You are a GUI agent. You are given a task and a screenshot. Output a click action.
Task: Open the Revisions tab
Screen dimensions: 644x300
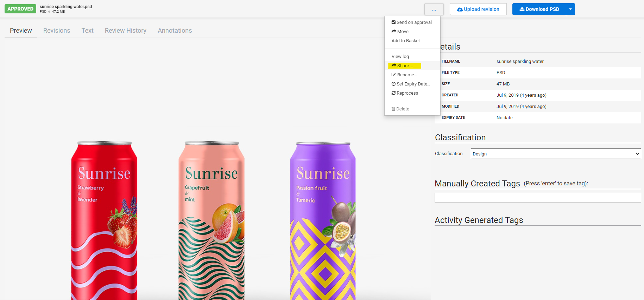pyautogui.click(x=57, y=31)
